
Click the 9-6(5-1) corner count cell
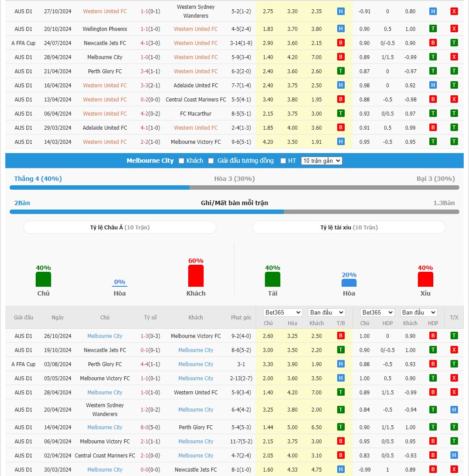(241, 142)
